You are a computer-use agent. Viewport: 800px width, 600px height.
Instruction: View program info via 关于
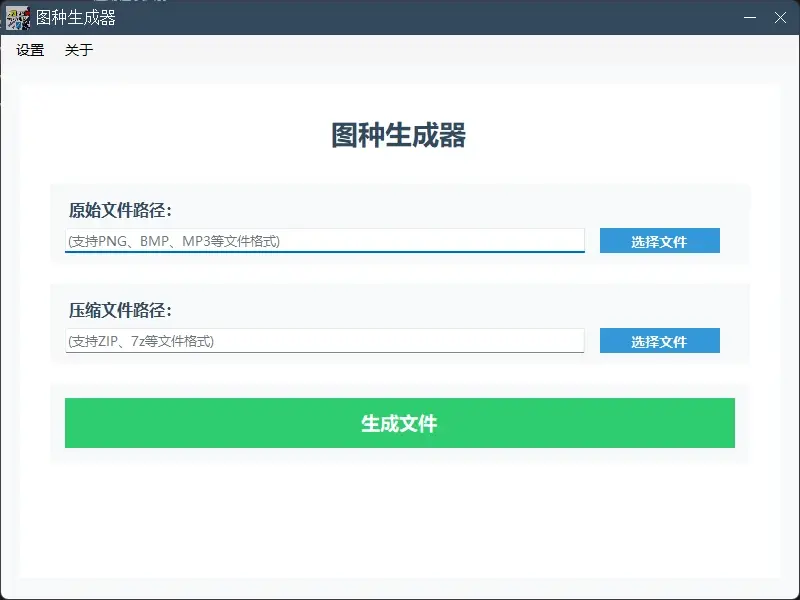point(79,49)
